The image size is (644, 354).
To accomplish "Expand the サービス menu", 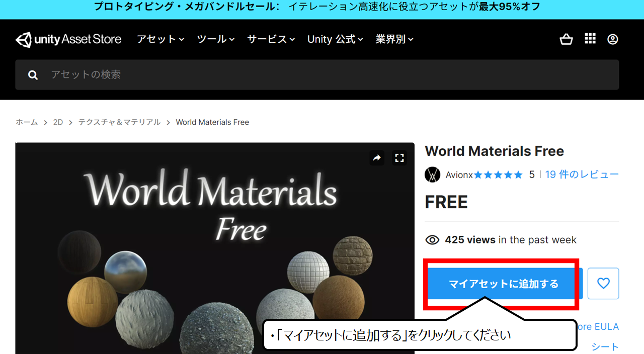I will click(271, 39).
